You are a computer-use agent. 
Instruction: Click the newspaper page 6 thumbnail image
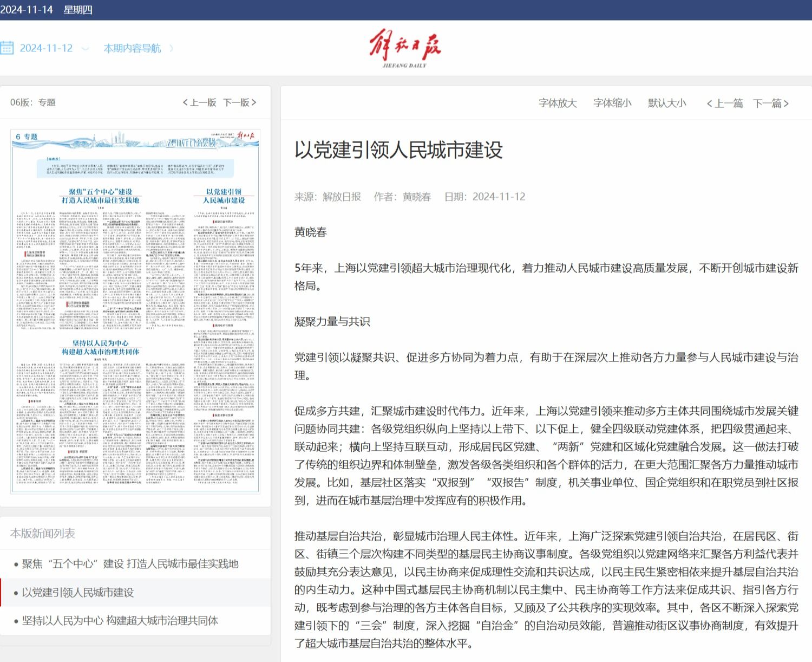135,311
